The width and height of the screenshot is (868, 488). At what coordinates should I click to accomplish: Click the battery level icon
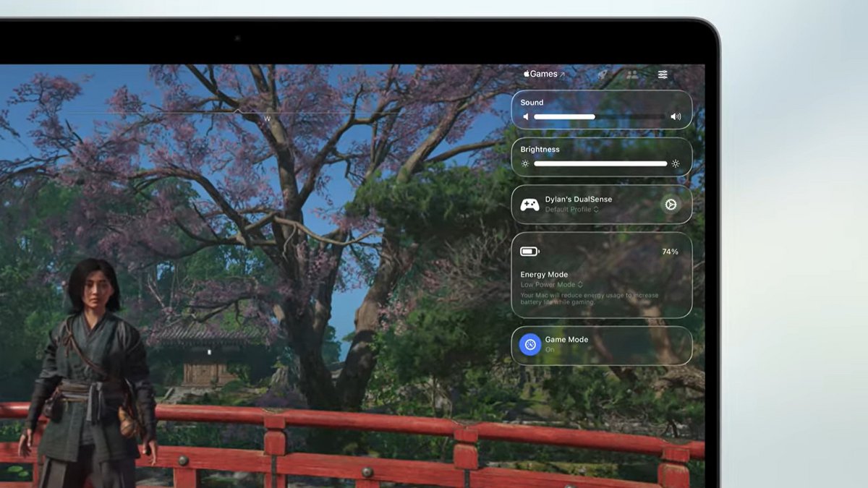tap(529, 252)
